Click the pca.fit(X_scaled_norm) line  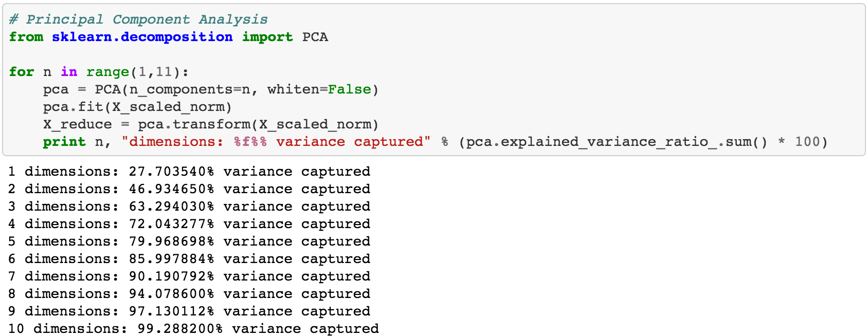pos(137,107)
